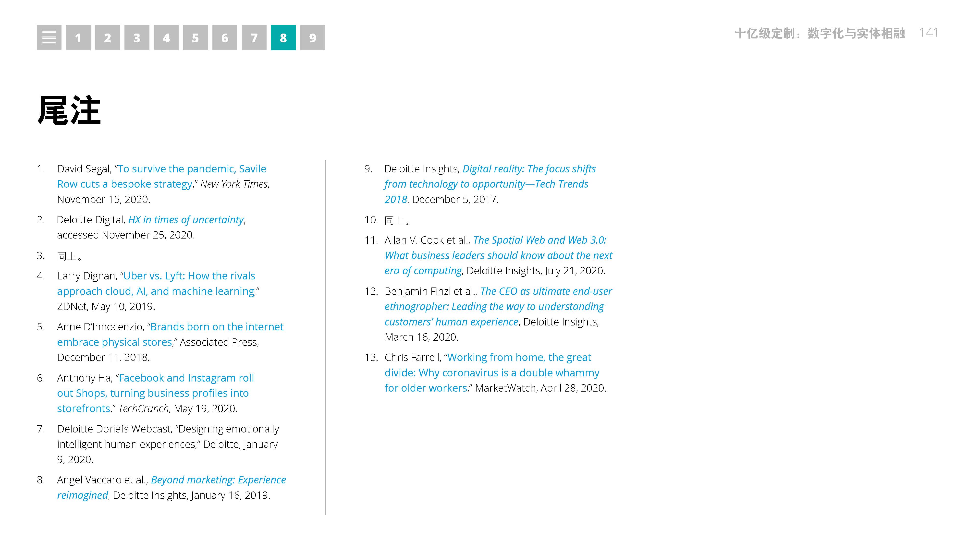Click author name "Chris Farrell"
Screen dimensions: 980x551
(412, 358)
